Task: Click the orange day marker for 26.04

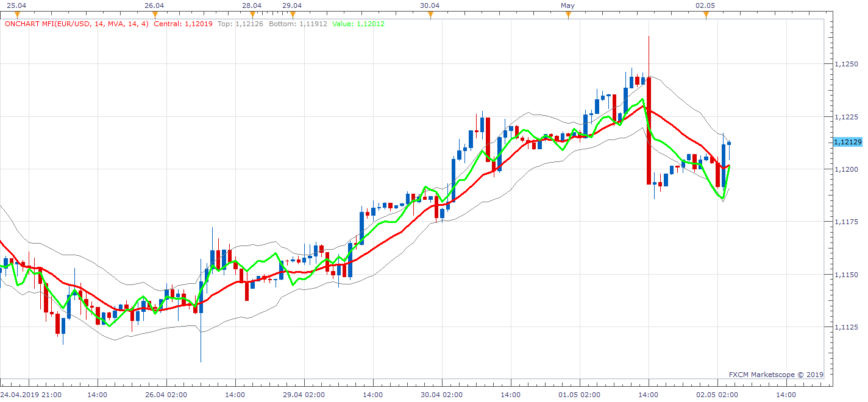Action: click(155, 15)
